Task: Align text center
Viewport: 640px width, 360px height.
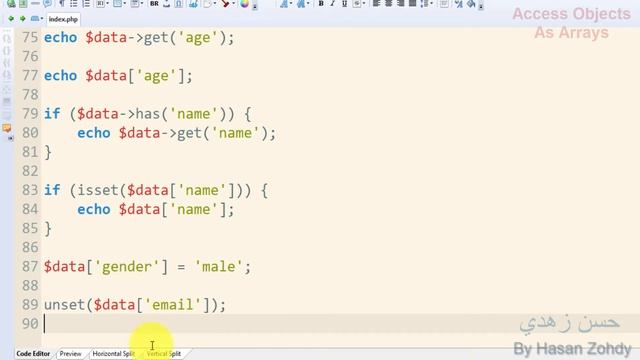Action: [389, 3]
